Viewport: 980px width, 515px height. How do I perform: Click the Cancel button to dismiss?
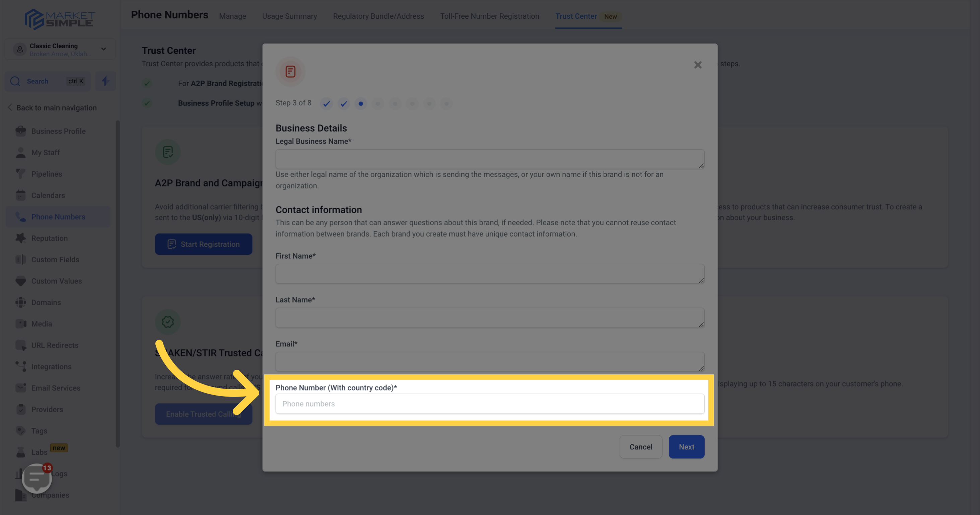pos(641,446)
